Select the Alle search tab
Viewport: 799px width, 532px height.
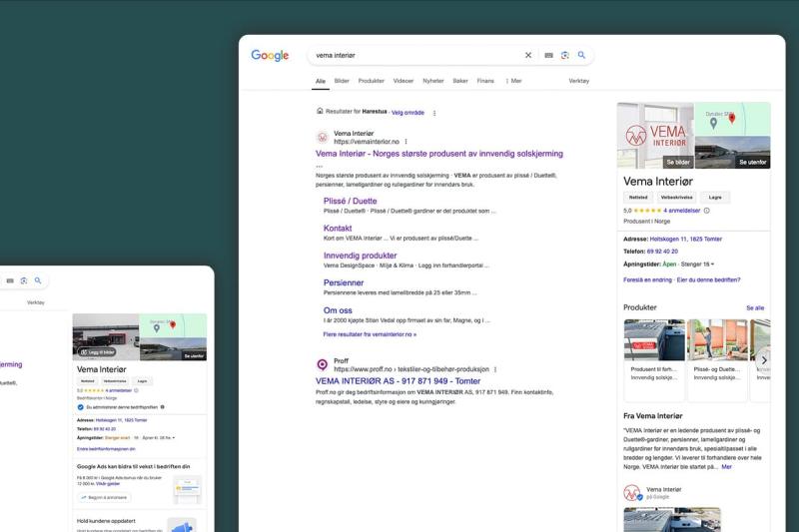pos(321,81)
